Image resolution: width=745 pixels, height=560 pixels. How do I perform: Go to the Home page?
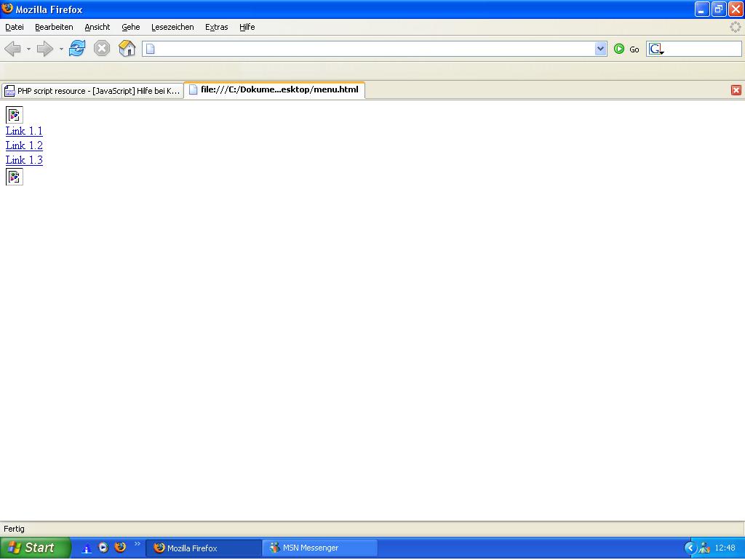click(127, 49)
